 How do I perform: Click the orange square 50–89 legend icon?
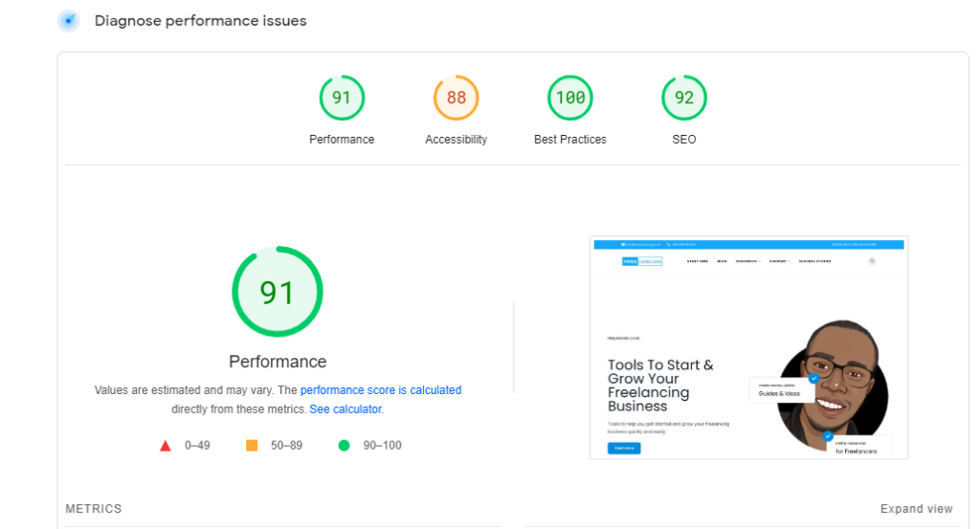(x=252, y=446)
